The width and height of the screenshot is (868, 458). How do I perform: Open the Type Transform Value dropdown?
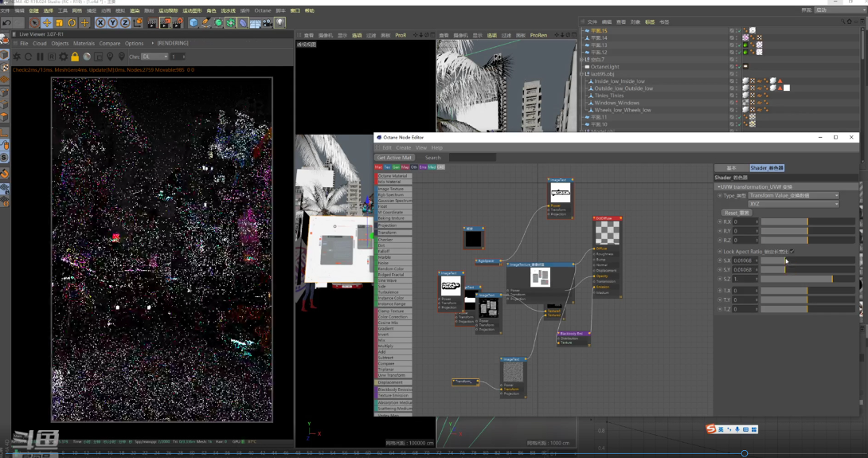click(793, 195)
